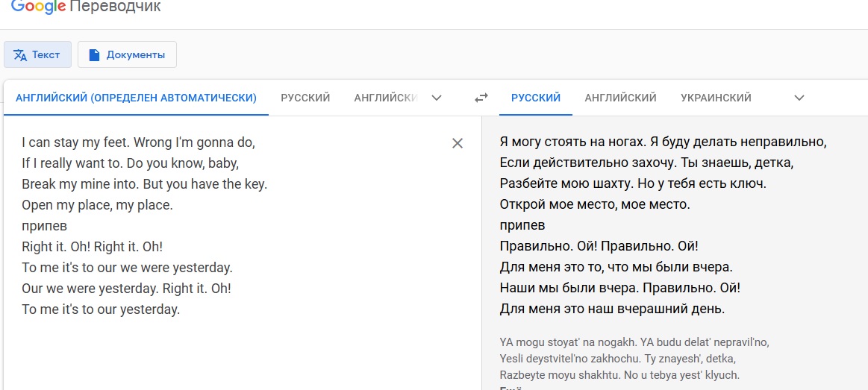Swap source and target languages
868x390 pixels.
coord(481,98)
